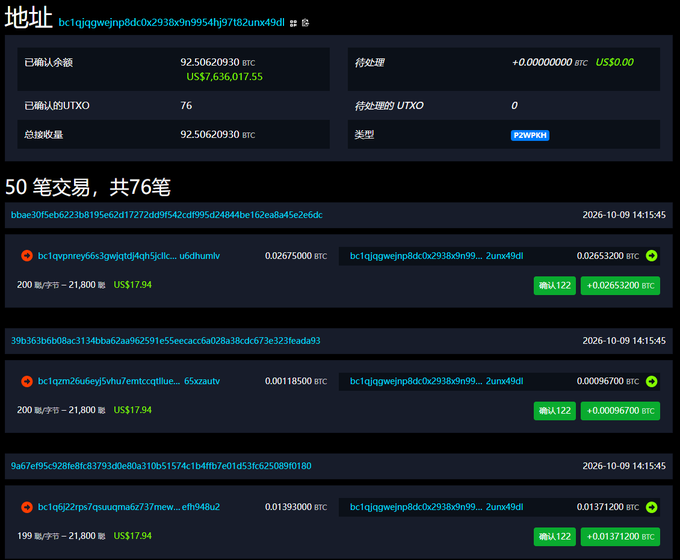Viewport: 680px width, 560px height.
Task: Toggle the +0.00096700 BTC amount button
Action: [620, 411]
